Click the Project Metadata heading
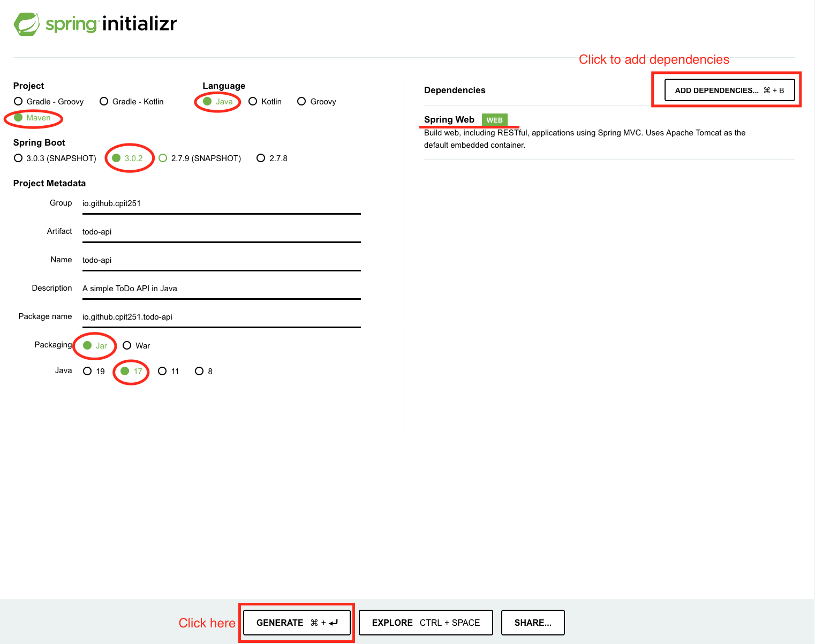The width and height of the screenshot is (815, 644). pos(49,184)
